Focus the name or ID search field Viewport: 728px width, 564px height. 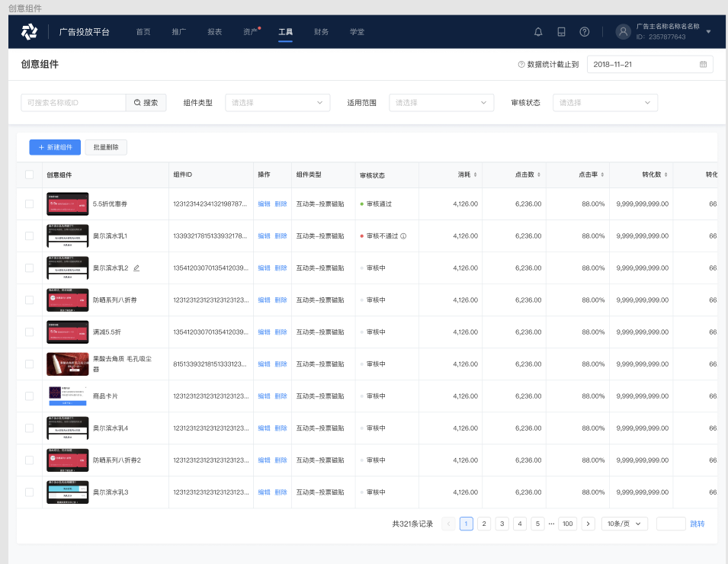click(73, 103)
